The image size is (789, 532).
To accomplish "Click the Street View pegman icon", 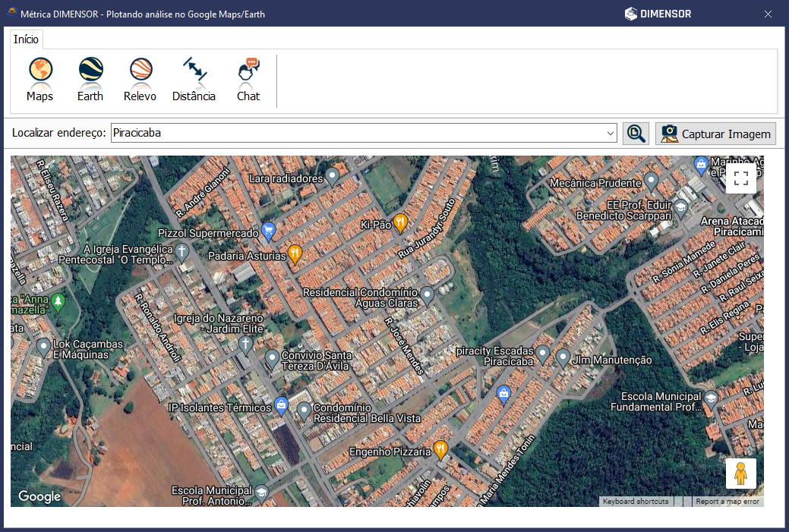I will [x=740, y=474].
